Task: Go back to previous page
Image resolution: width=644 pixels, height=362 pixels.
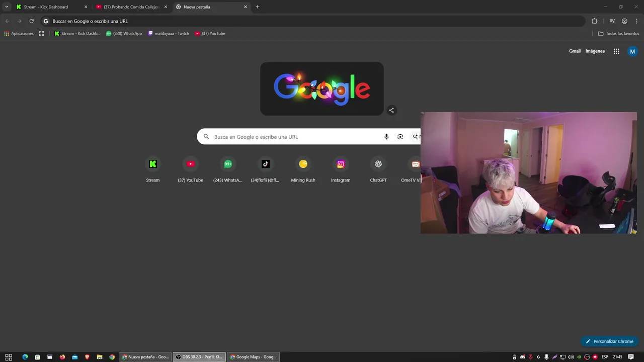Action: [7, 21]
